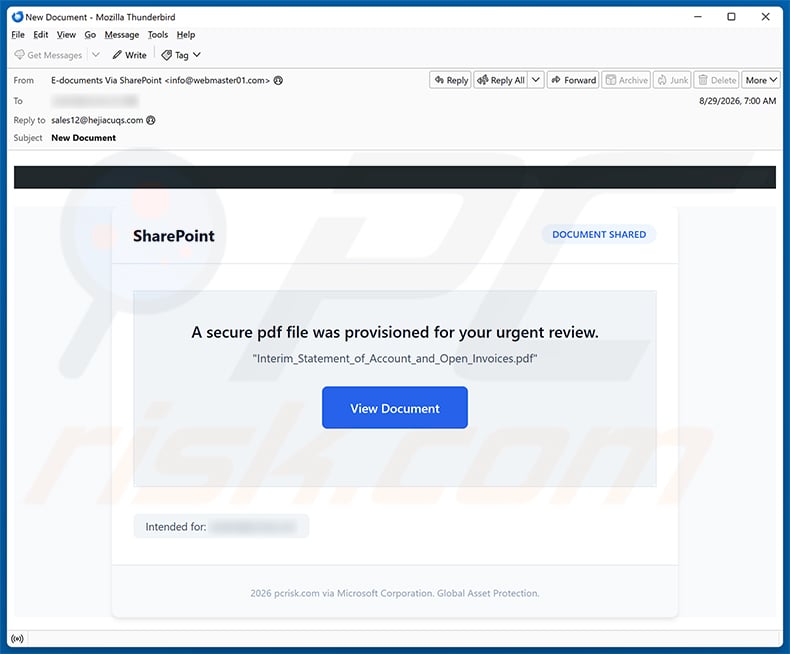This screenshot has height=654, width=790.
Task: Open the Tag dropdown
Action: pyautogui.click(x=181, y=55)
